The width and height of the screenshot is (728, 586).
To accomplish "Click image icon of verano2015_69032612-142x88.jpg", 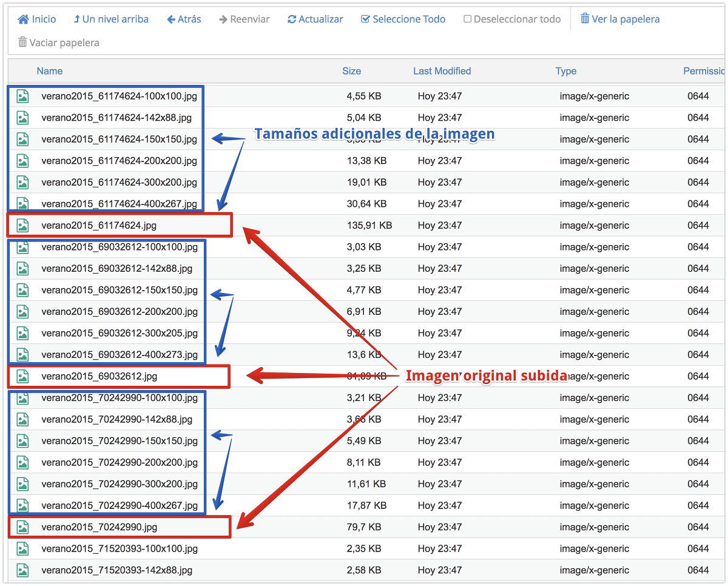I will (x=23, y=268).
